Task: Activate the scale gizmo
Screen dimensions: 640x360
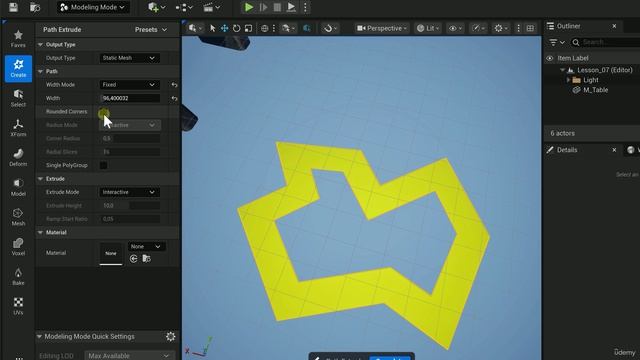Action: click(248, 28)
